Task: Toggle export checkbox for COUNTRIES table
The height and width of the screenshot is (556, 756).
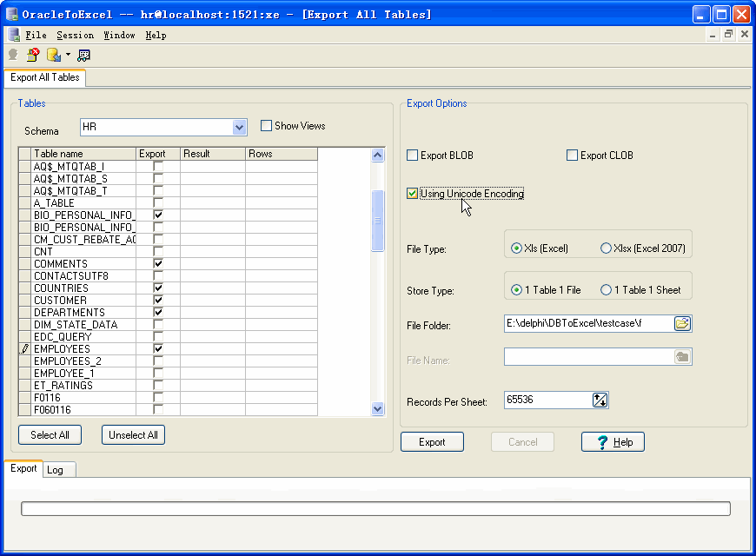Action: (158, 288)
